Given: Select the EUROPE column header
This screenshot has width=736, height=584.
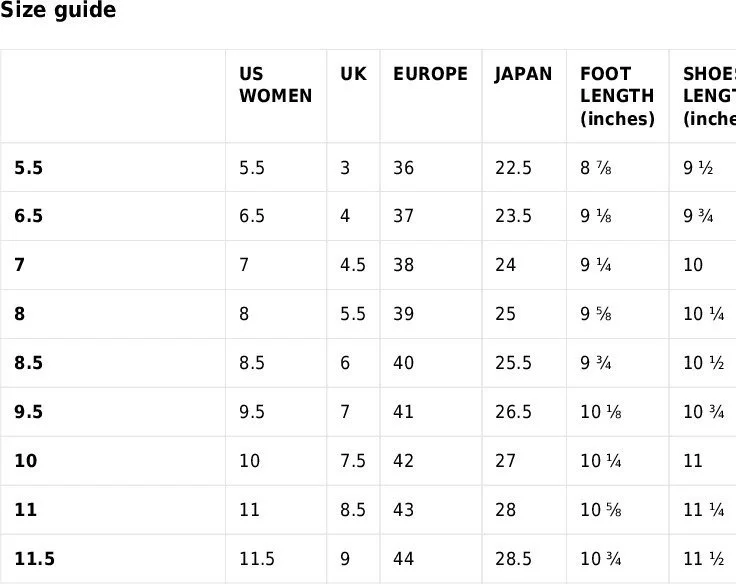Looking at the screenshot, I should pos(430,74).
